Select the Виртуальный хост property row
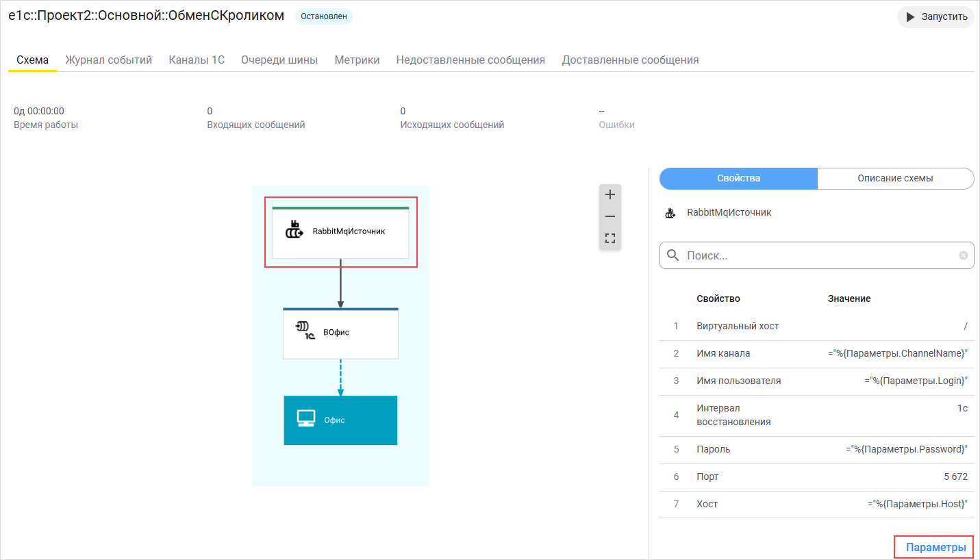This screenshot has width=980, height=560. click(788, 326)
